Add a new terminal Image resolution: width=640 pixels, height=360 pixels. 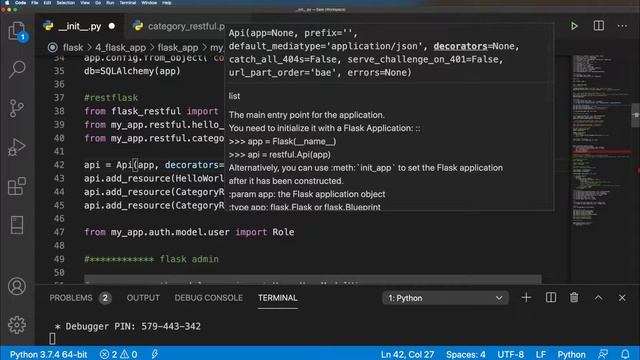(x=526, y=298)
